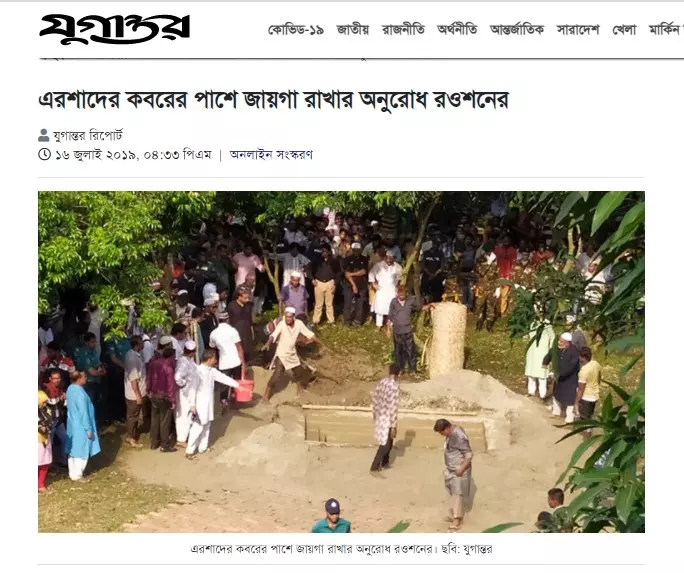Click the Jugantor newspaper logo
The width and height of the screenshot is (684, 573).
[x=114, y=29]
